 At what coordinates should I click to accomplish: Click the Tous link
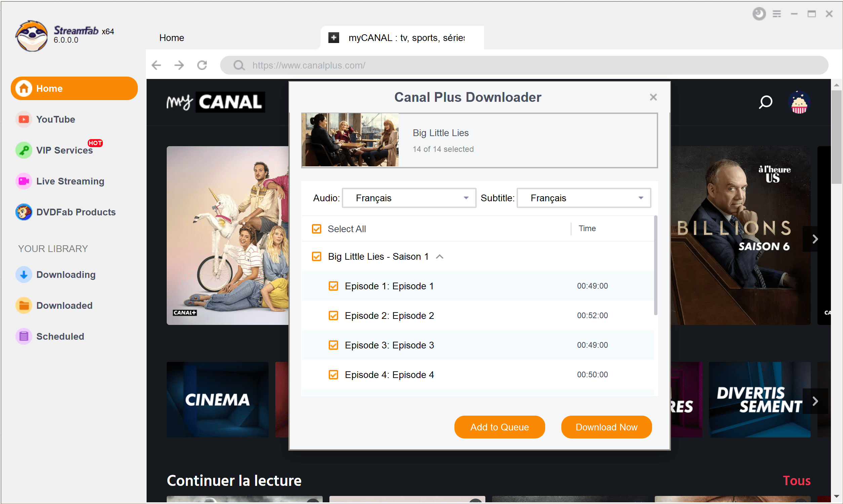click(797, 480)
